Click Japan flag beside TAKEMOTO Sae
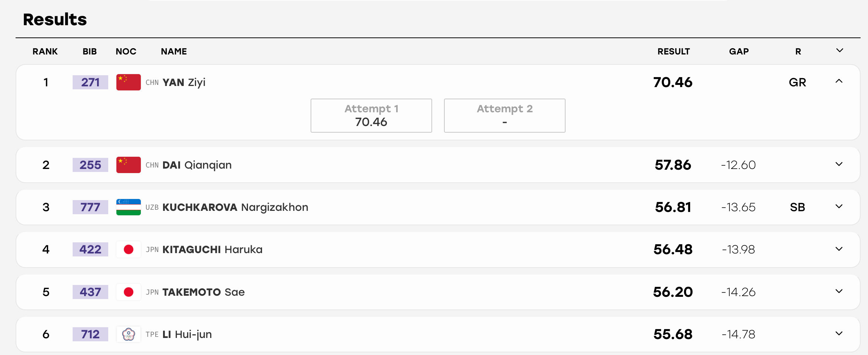The height and width of the screenshot is (355, 868). (x=128, y=292)
